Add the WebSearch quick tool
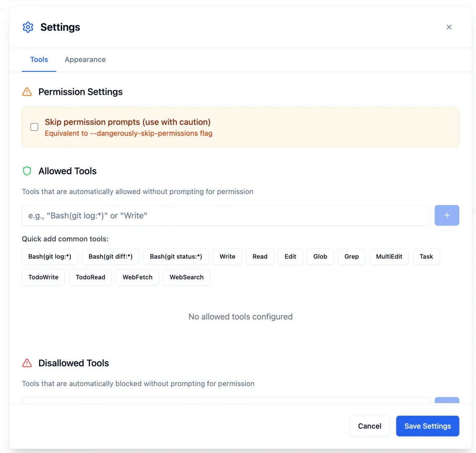Image resolution: width=476 pixels, height=453 pixels. point(186,277)
